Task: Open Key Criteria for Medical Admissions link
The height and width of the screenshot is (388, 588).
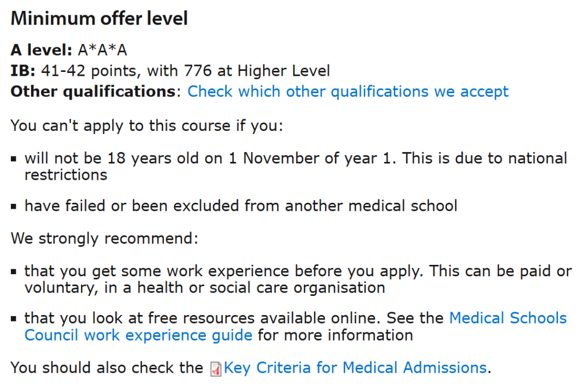Action: 355,368
